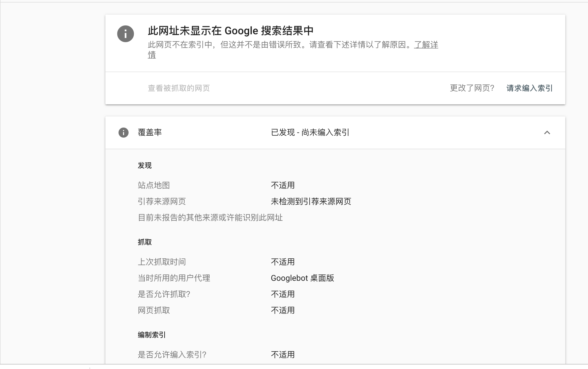Collapse the 覆盖率 section with the chevron

pyautogui.click(x=547, y=133)
